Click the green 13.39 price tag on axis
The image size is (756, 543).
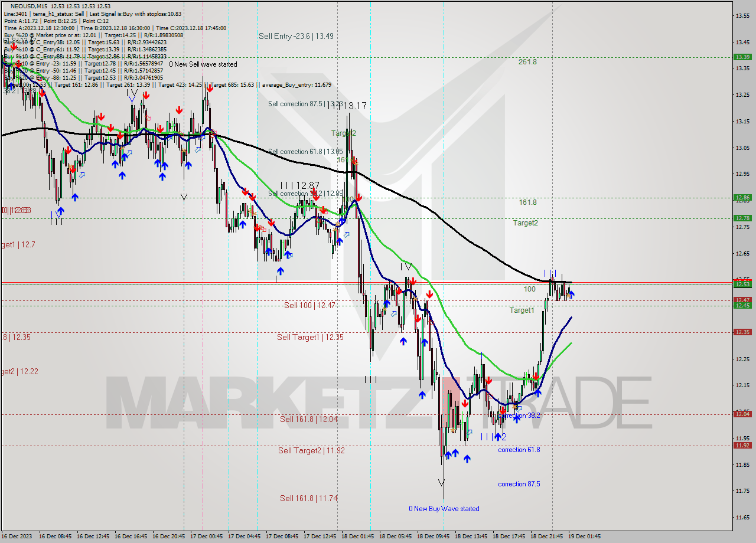(x=742, y=57)
